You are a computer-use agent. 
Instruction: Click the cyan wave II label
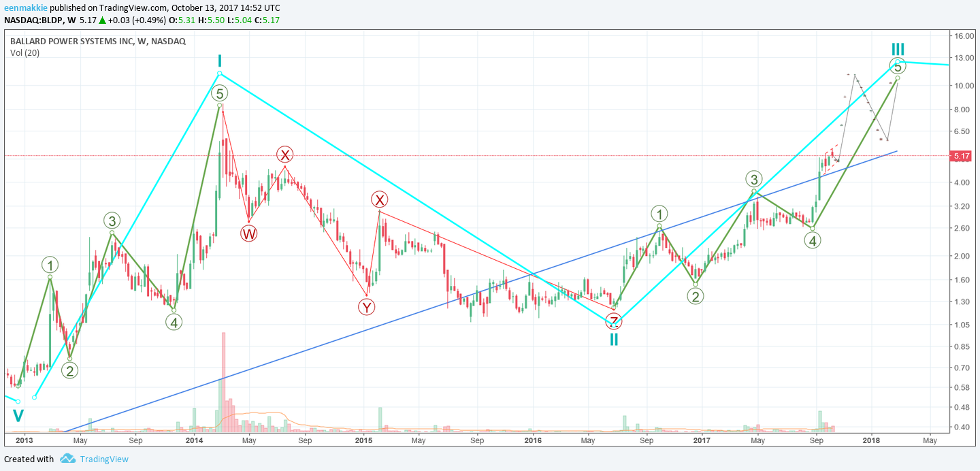(614, 339)
